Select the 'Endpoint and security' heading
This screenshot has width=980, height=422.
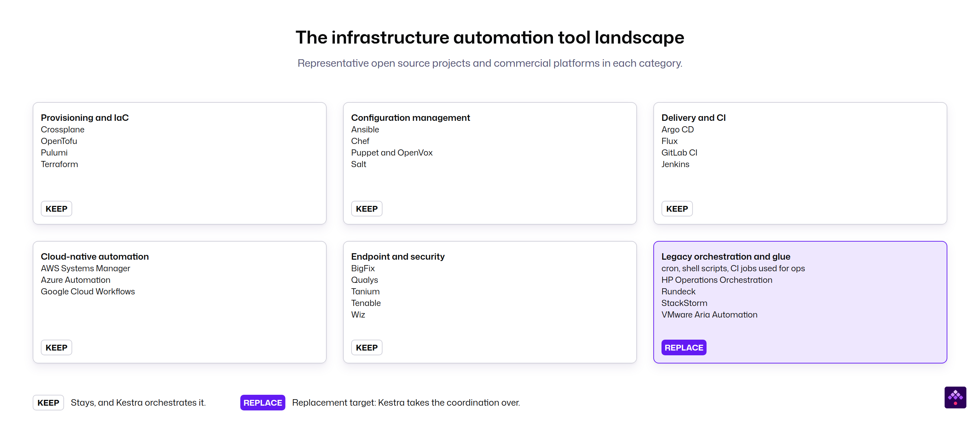pos(398,257)
